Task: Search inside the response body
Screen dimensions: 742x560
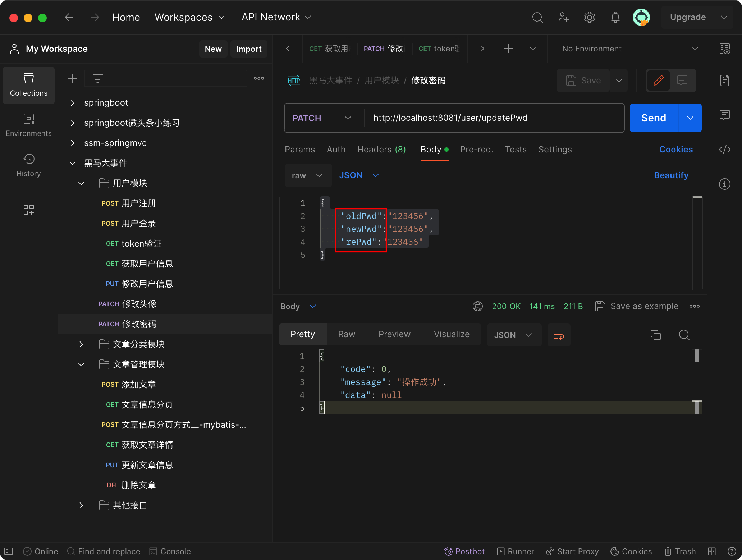Action: tap(684, 335)
